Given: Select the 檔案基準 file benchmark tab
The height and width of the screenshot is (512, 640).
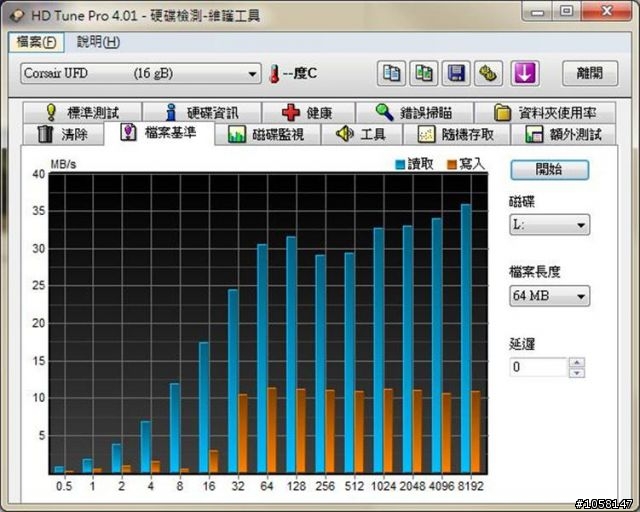Looking at the screenshot, I should 159,133.
